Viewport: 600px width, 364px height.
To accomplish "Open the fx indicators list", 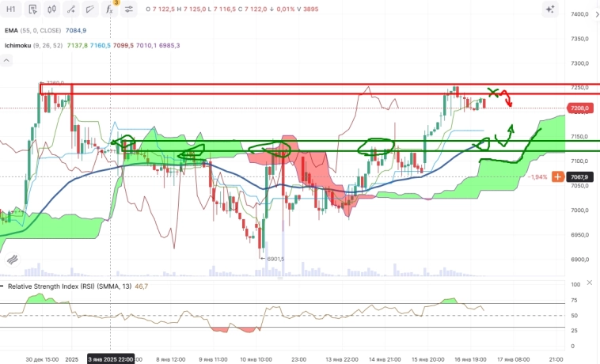I will pyautogui.click(x=109, y=9).
